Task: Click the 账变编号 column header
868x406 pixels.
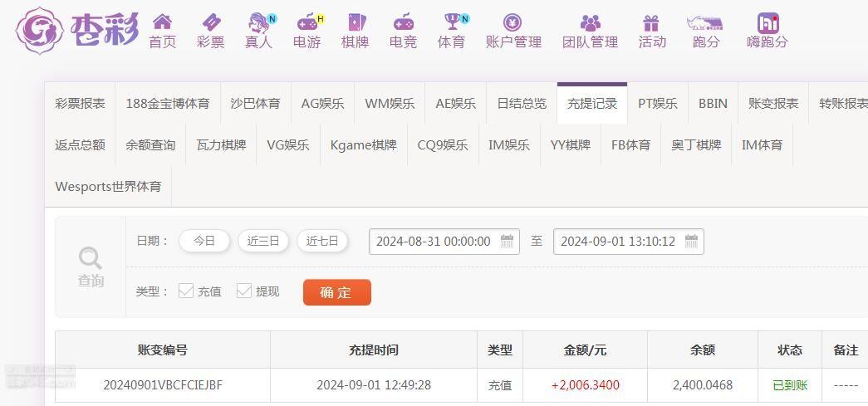Action: [163, 350]
